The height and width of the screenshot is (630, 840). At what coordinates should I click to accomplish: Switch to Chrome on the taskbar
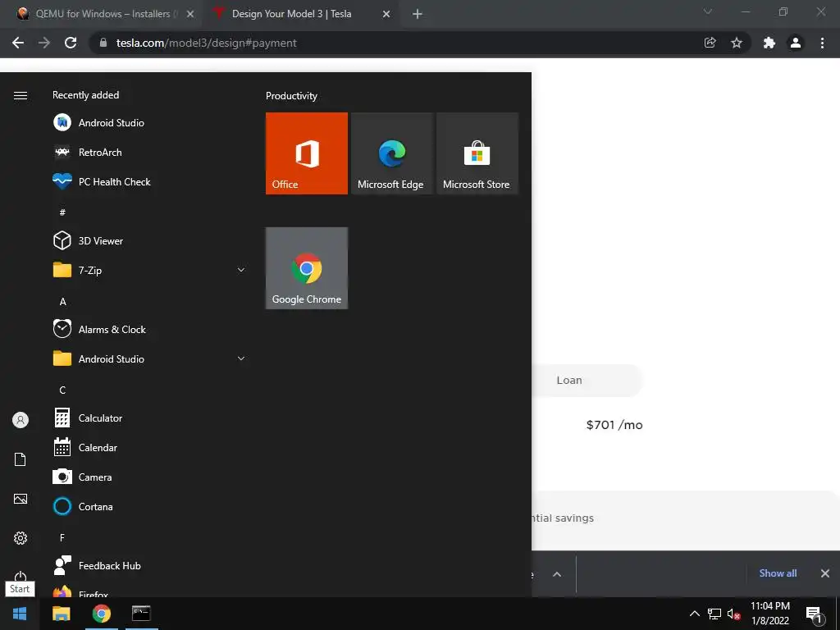point(101,614)
